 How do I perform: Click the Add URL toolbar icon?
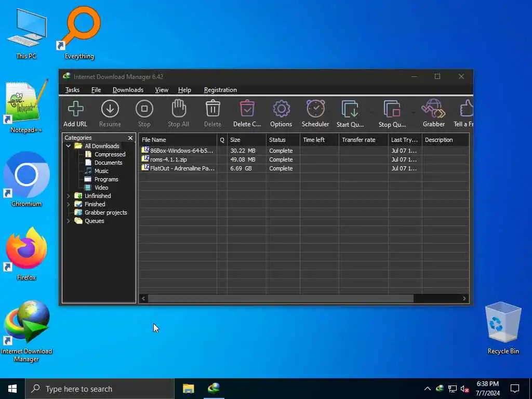75,109
